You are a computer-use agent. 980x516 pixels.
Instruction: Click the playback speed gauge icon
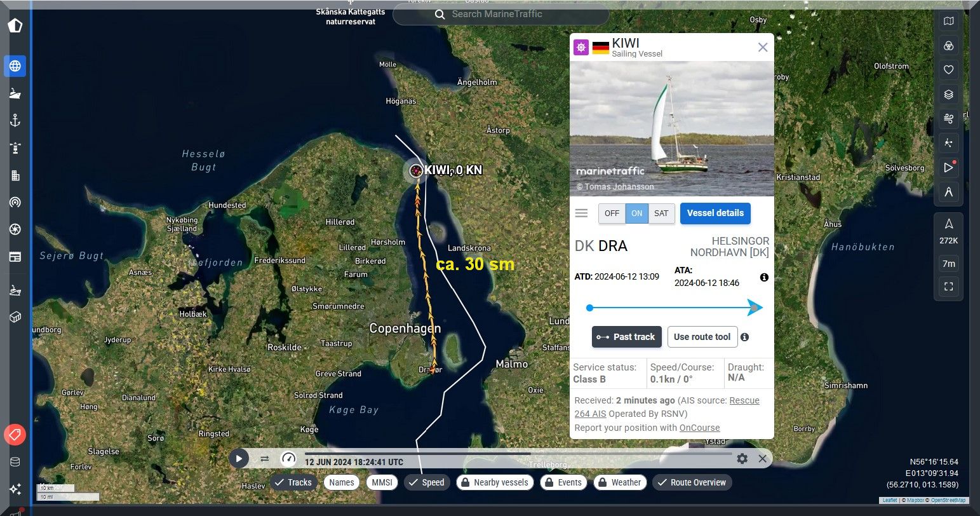288,458
